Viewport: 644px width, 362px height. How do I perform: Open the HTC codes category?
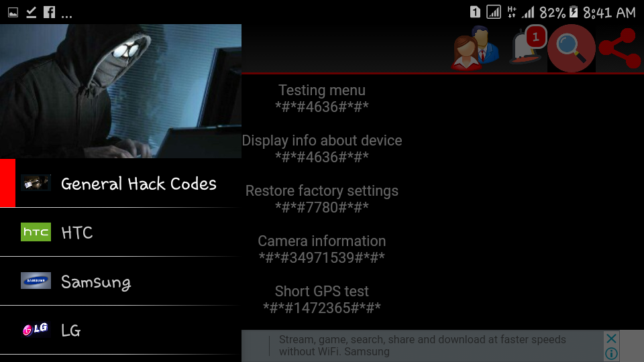pos(121,233)
